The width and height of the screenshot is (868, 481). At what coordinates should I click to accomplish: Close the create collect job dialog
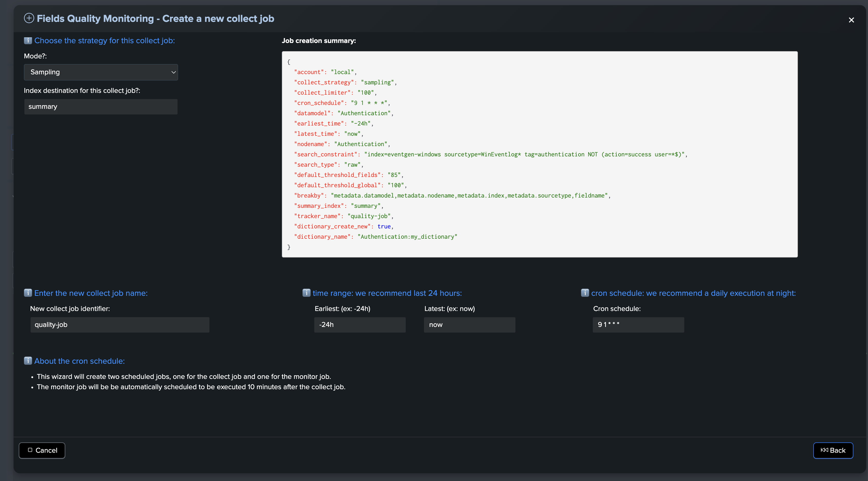(x=851, y=20)
